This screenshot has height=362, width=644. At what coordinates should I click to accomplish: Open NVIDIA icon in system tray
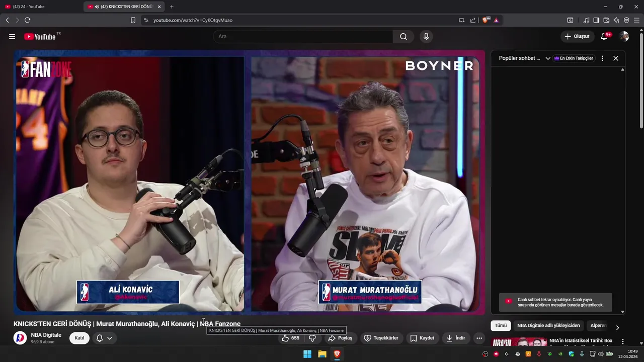coord(560,354)
